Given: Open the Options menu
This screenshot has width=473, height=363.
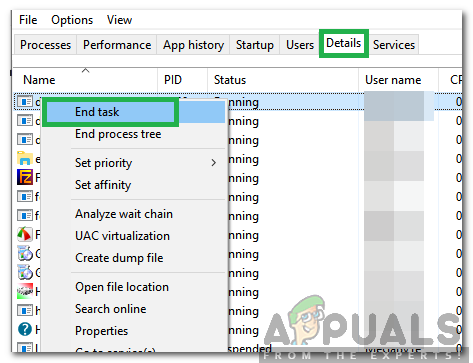Looking at the screenshot, I should click(x=72, y=20).
